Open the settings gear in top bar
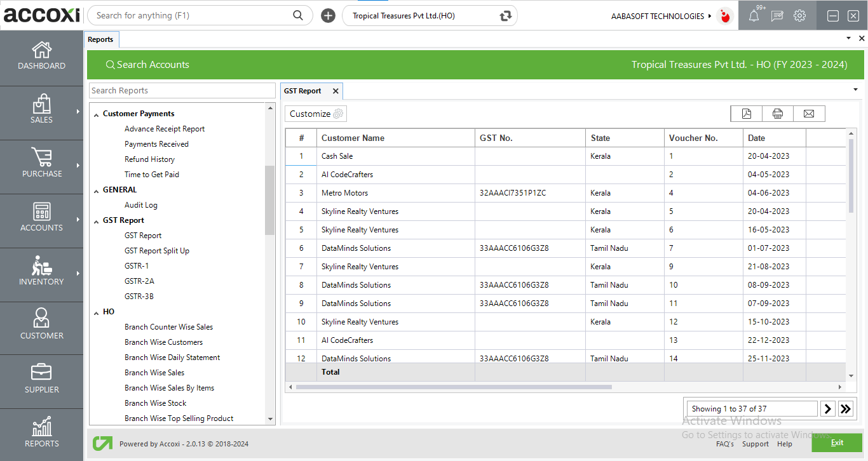868x461 pixels. point(799,16)
